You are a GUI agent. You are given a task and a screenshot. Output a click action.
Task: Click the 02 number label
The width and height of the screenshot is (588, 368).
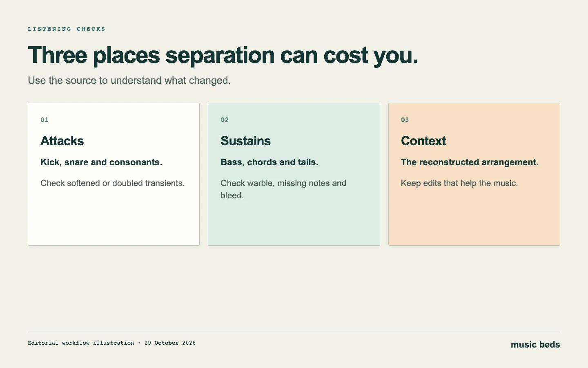225,120
